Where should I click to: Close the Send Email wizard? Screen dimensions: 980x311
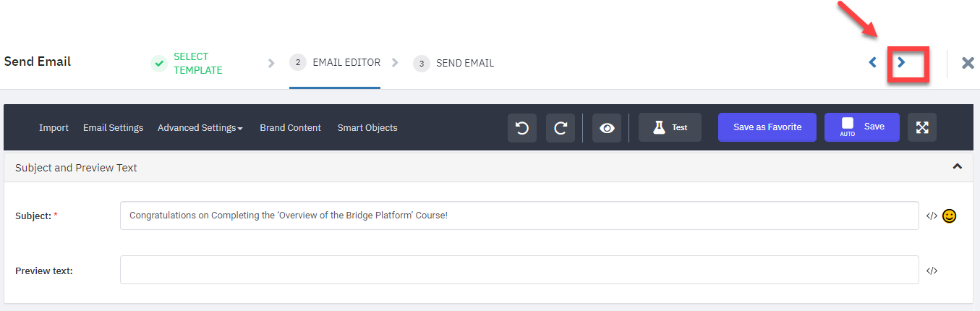968,63
